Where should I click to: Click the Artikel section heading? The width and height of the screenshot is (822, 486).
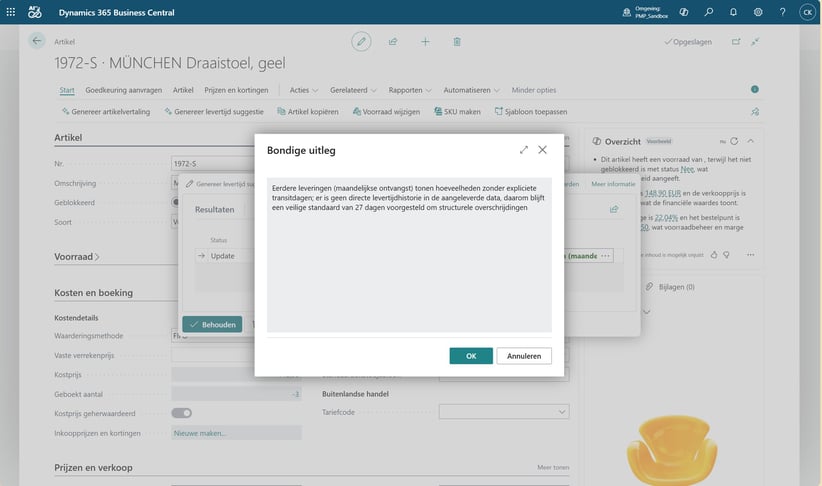tap(68, 137)
